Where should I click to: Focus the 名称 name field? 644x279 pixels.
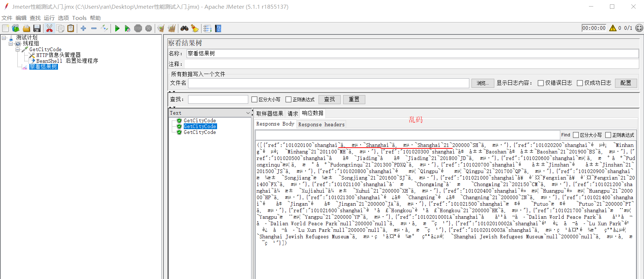tap(412, 53)
